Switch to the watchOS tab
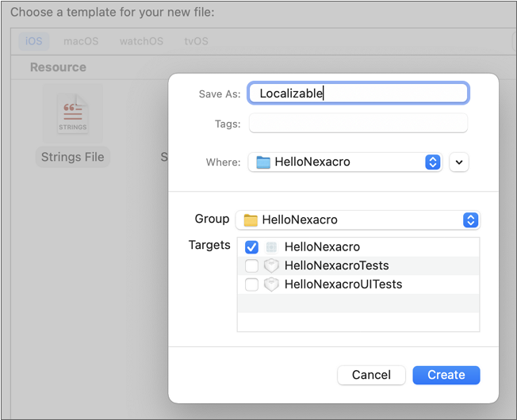The height and width of the screenshot is (420, 517). [x=141, y=41]
